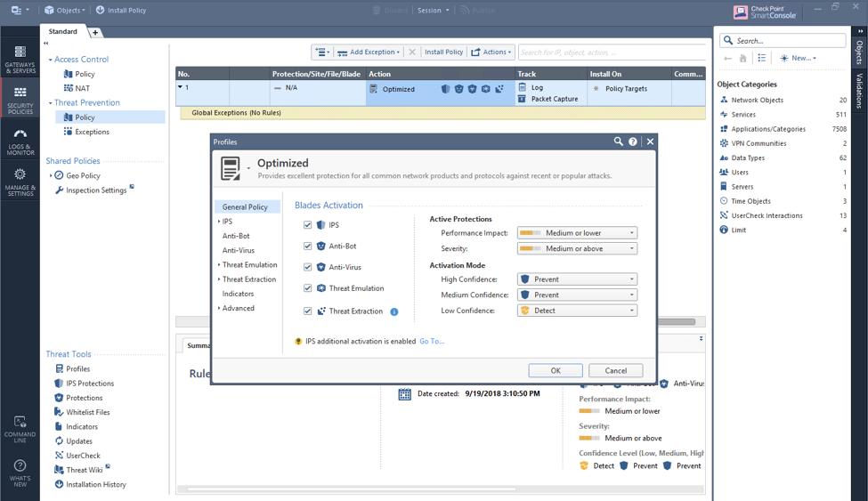Viewport: 868px width, 501px height.
Task: Open Severity dropdown
Action: (577, 248)
